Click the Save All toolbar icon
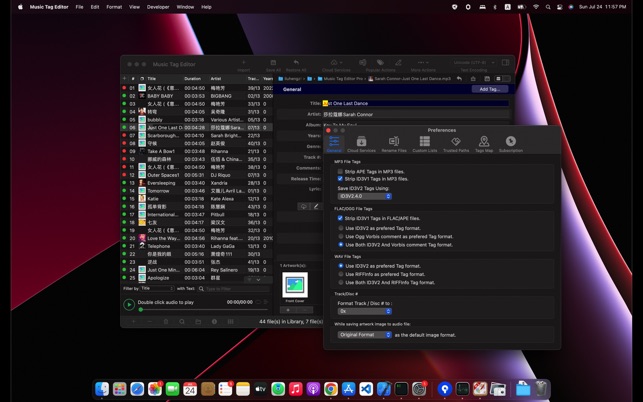The height and width of the screenshot is (402, 643). point(273,63)
